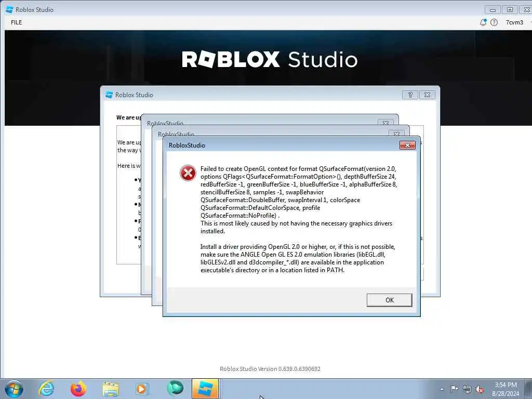This screenshot has width=532, height=399.
Task: Launch Firefox from the taskbar
Action: [x=78, y=389]
